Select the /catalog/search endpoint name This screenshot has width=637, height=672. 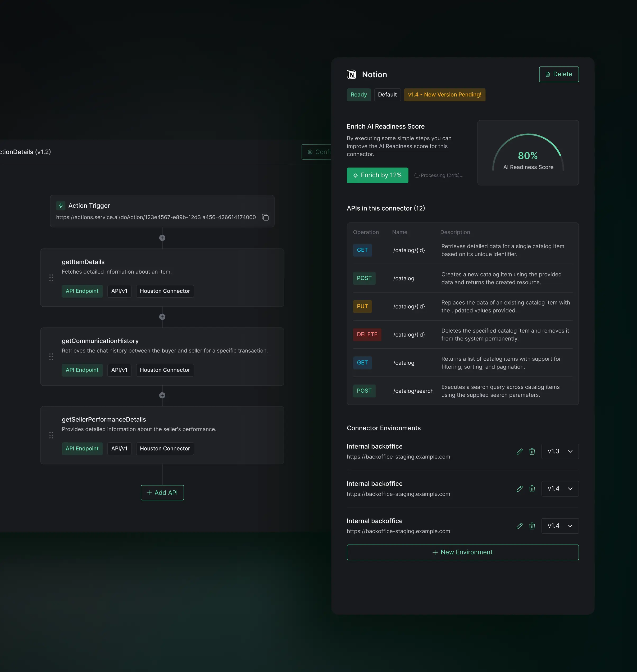pyautogui.click(x=413, y=391)
